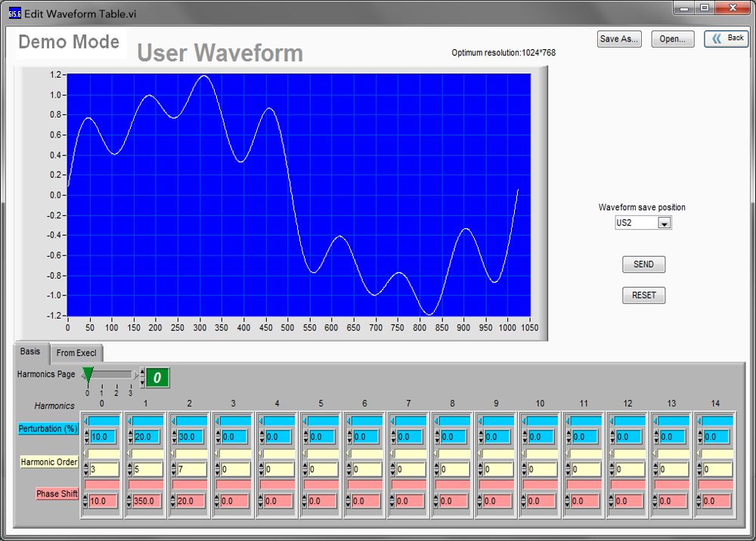This screenshot has width=756, height=541.
Task: Click the yellow Harmonic Order slider for harmonic 9
Action: 496,454
